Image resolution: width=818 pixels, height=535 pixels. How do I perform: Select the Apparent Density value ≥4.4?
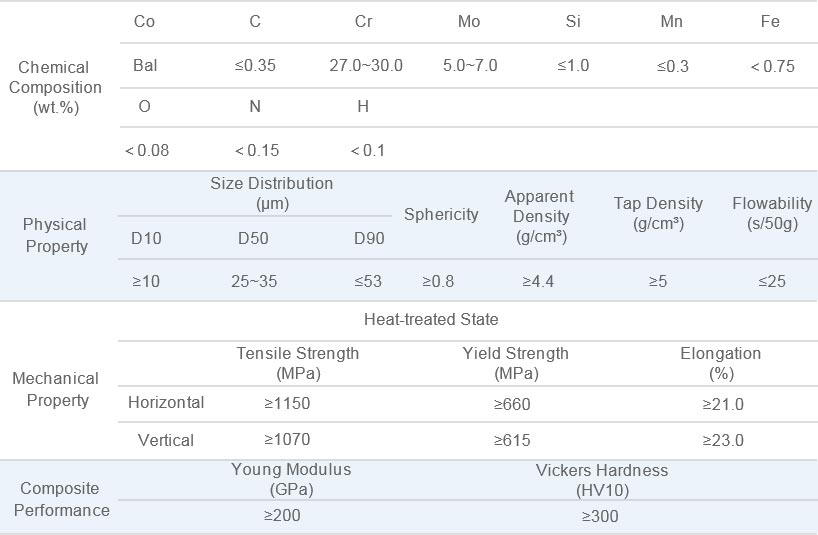(538, 281)
